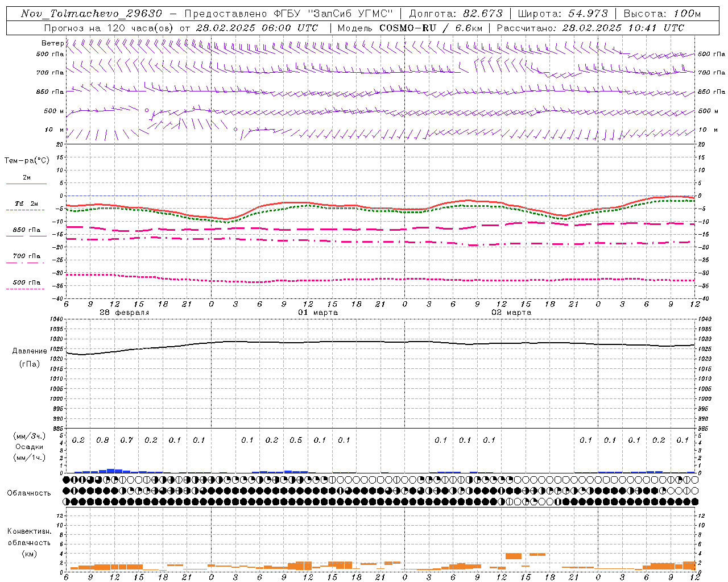
Task: Click the 'Тем-ра(°C)' temperature label
Action: point(27,161)
